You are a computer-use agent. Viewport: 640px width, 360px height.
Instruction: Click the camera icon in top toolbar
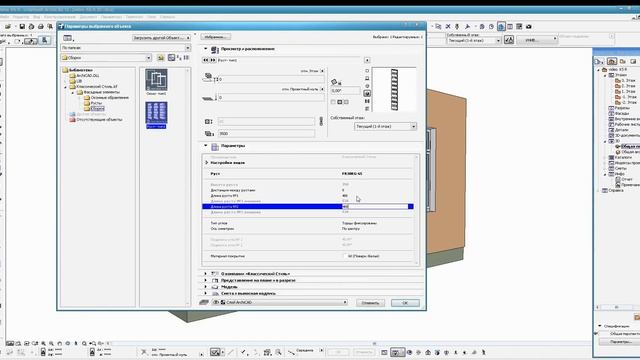529,26
